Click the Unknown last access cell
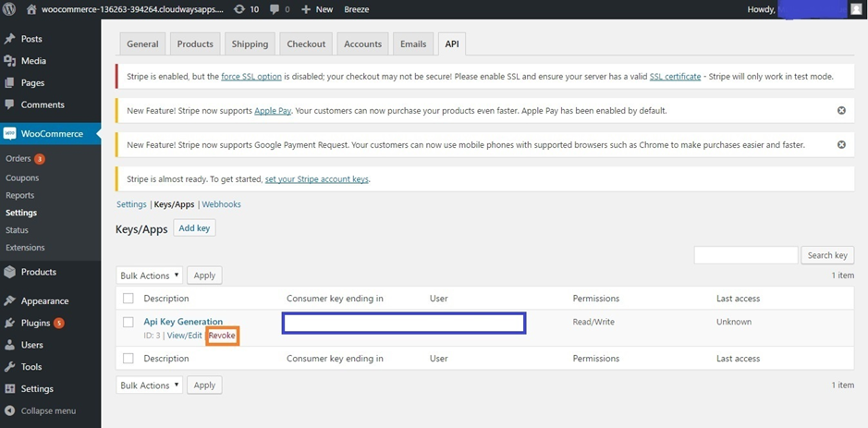Screen dimensions: 868x428 pos(734,322)
